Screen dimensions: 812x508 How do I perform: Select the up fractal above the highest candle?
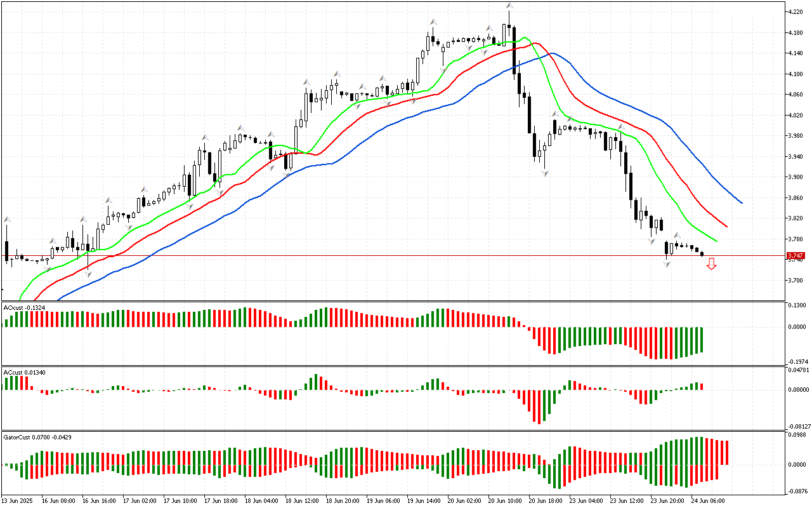coord(509,6)
